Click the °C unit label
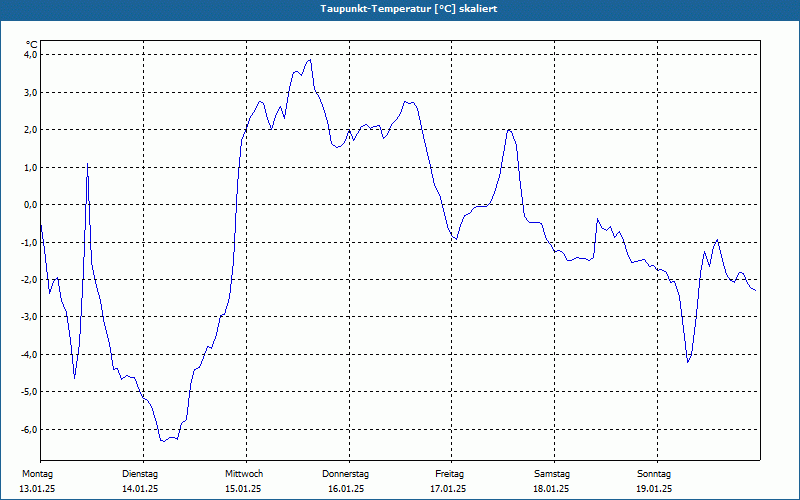 click(32, 45)
